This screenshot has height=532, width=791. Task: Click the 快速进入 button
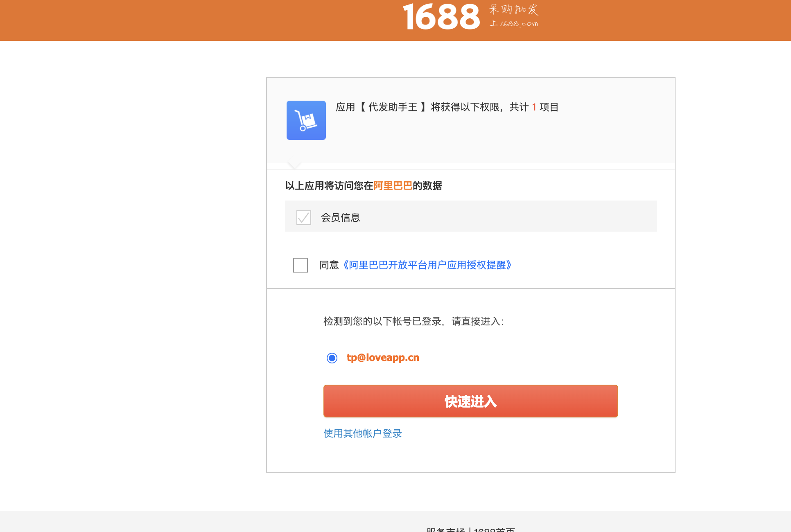471,401
